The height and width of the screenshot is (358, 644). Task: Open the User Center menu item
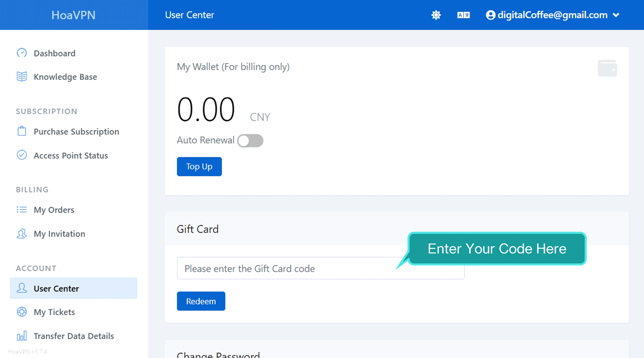(56, 288)
